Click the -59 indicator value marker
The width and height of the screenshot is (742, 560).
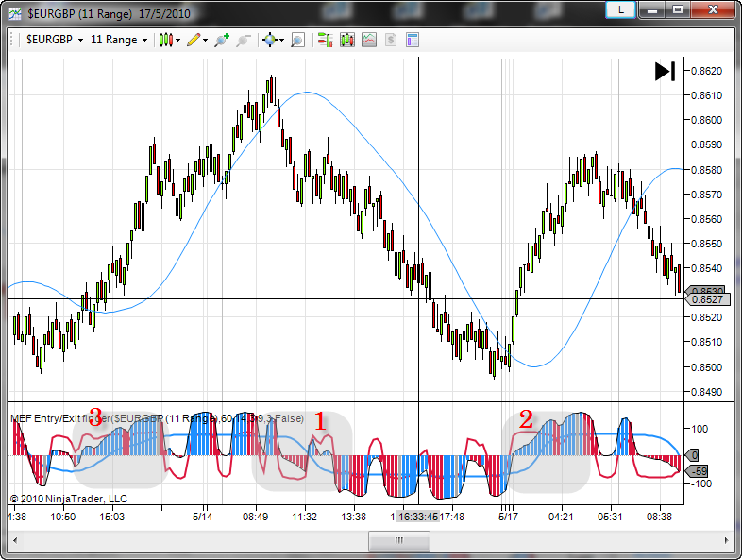point(697,471)
